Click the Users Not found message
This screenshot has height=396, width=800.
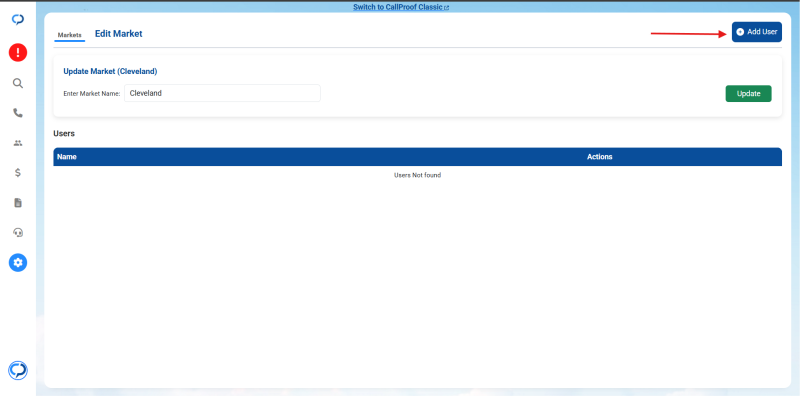[x=417, y=175]
